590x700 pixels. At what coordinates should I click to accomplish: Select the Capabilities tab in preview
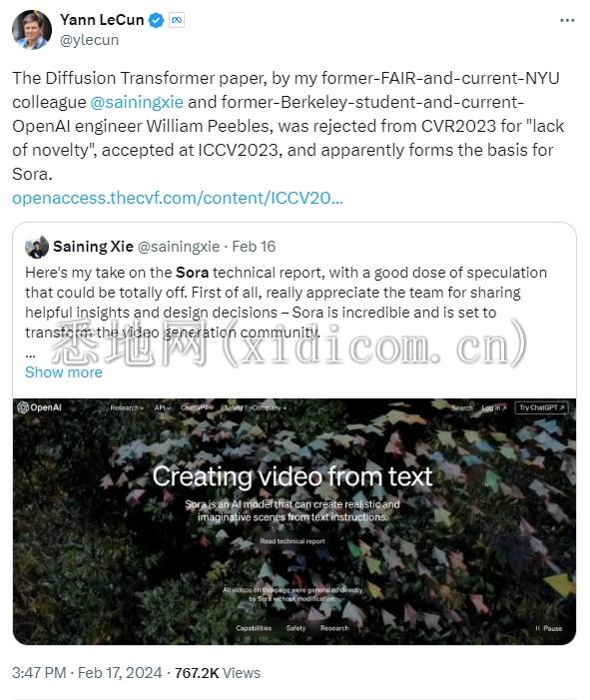coord(254,628)
